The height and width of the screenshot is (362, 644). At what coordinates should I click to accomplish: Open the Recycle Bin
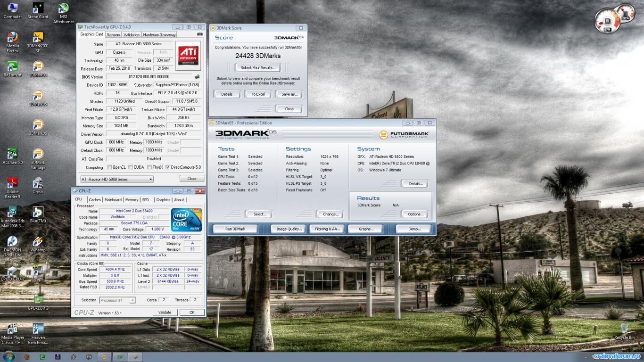point(624,331)
